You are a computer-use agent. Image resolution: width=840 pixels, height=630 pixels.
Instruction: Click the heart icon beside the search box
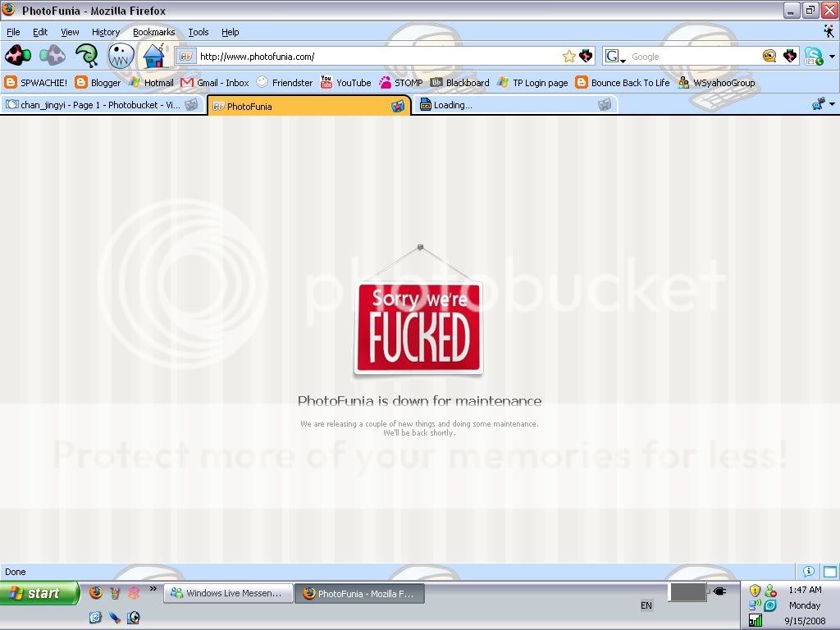(x=790, y=56)
